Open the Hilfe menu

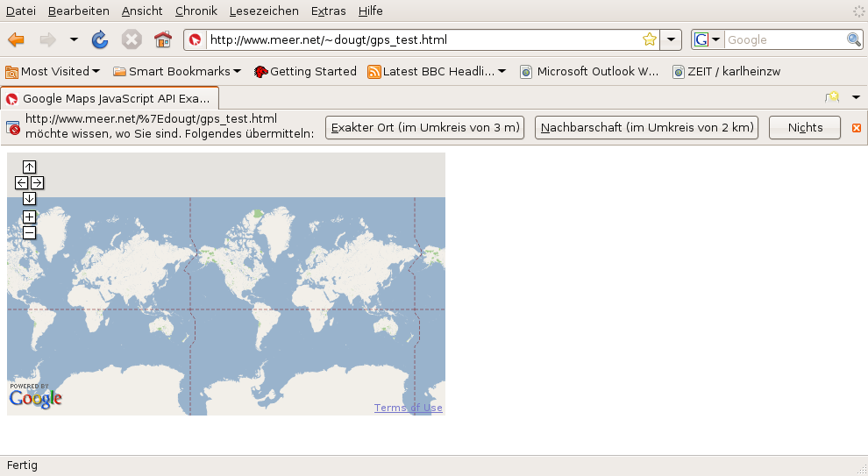pyautogui.click(x=370, y=11)
